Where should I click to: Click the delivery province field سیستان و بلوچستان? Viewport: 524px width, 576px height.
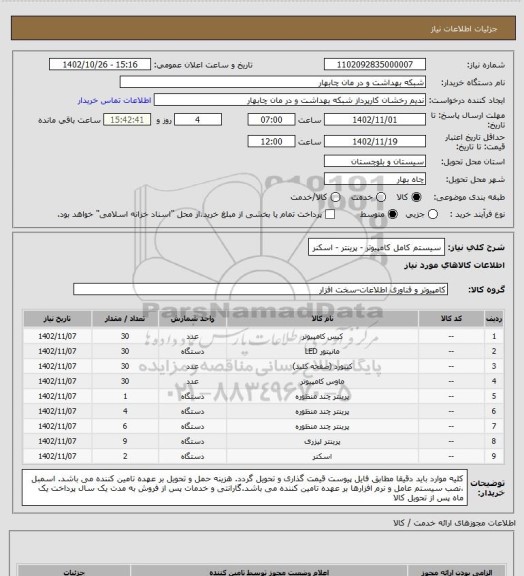(375, 161)
